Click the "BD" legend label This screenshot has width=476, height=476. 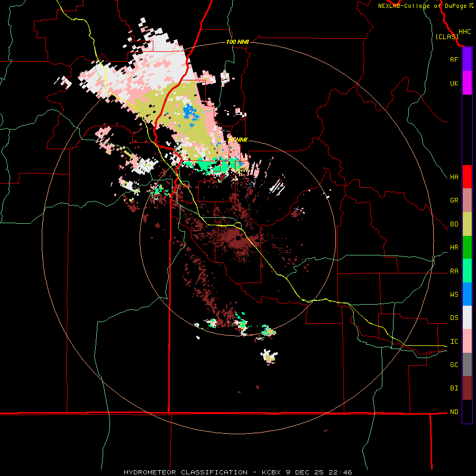coord(454,224)
